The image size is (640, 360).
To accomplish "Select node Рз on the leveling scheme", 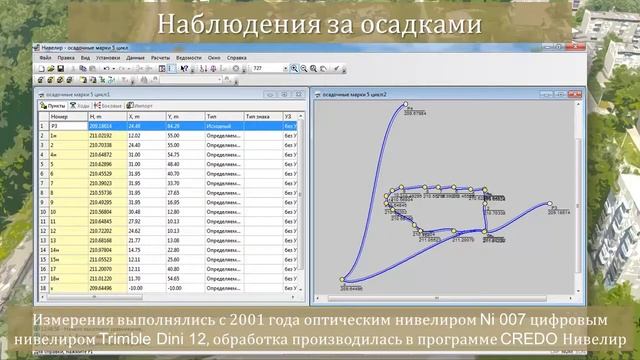I will point(549,203).
